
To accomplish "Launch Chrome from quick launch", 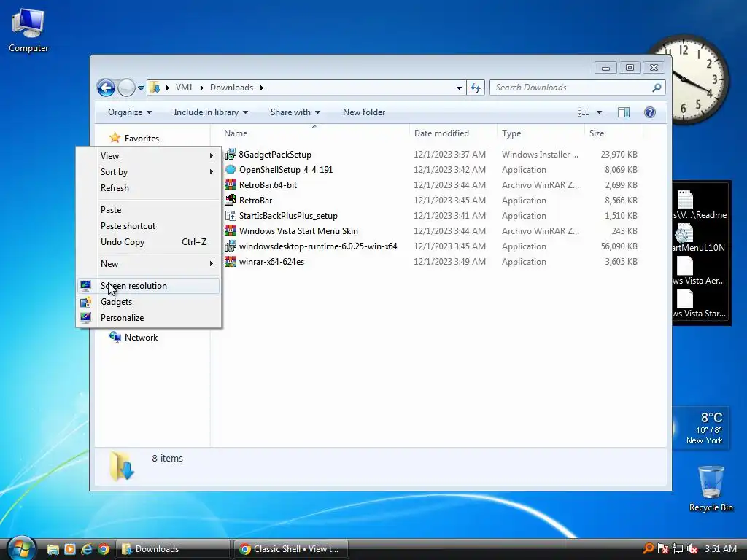I will (x=104, y=549).
